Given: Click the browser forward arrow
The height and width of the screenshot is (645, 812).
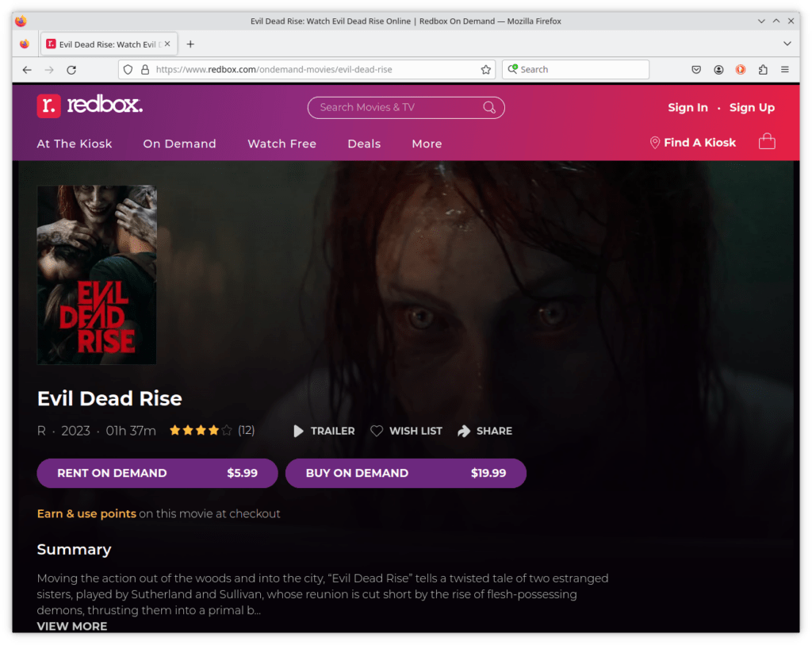Looking at the screenshot, I should 49,70.
